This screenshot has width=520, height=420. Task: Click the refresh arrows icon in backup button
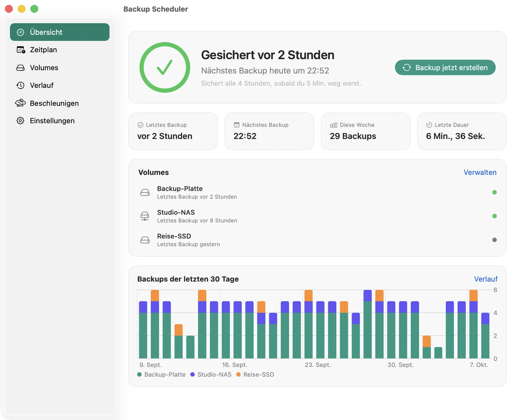pyautogui.click(x=407, y=68)
